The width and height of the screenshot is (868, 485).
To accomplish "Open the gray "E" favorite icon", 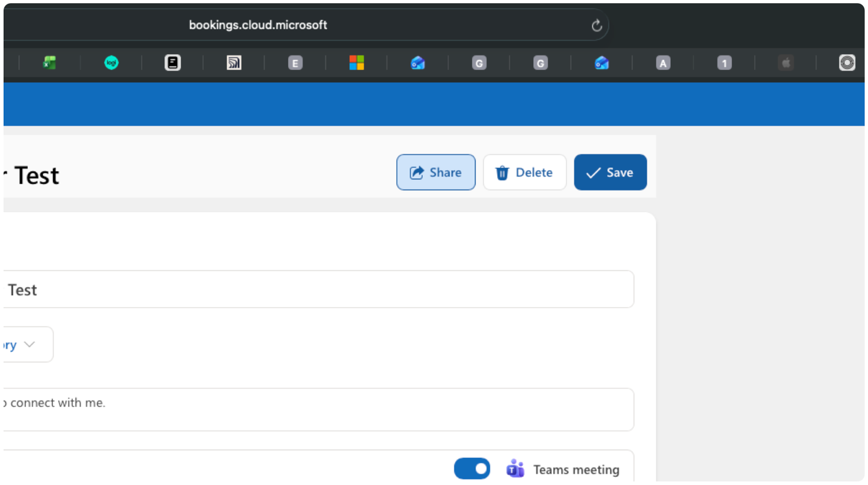I will coord(295,62).
